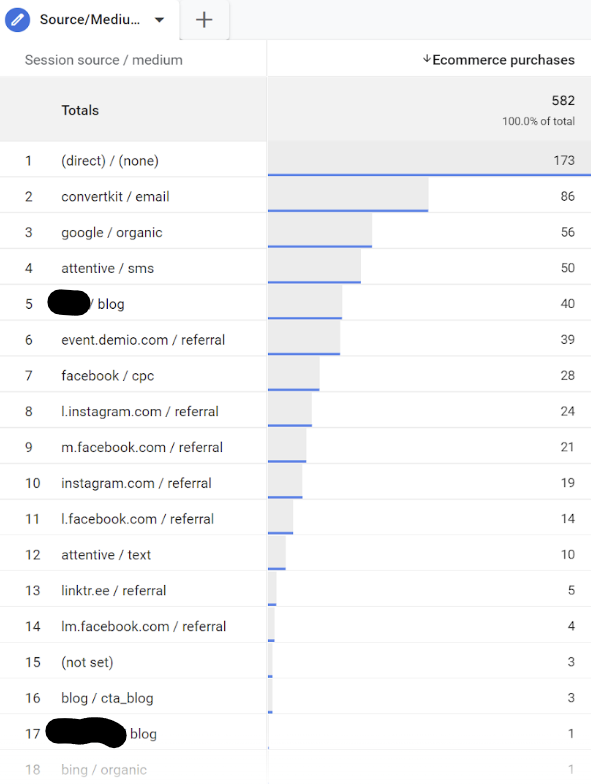
Task: Click the sort arrow beside Ecommerce purchases
Action: tap(426, 59)
